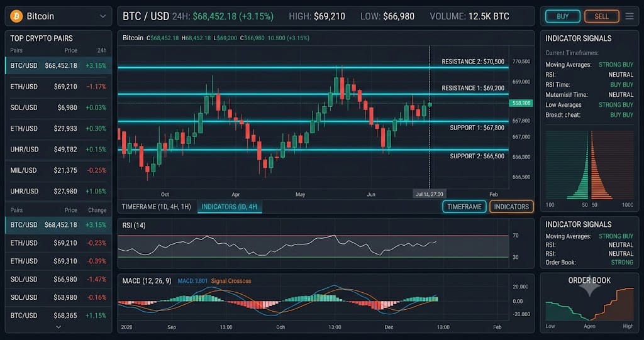Click the SUPPORT 2: $66,500 label

477,156
